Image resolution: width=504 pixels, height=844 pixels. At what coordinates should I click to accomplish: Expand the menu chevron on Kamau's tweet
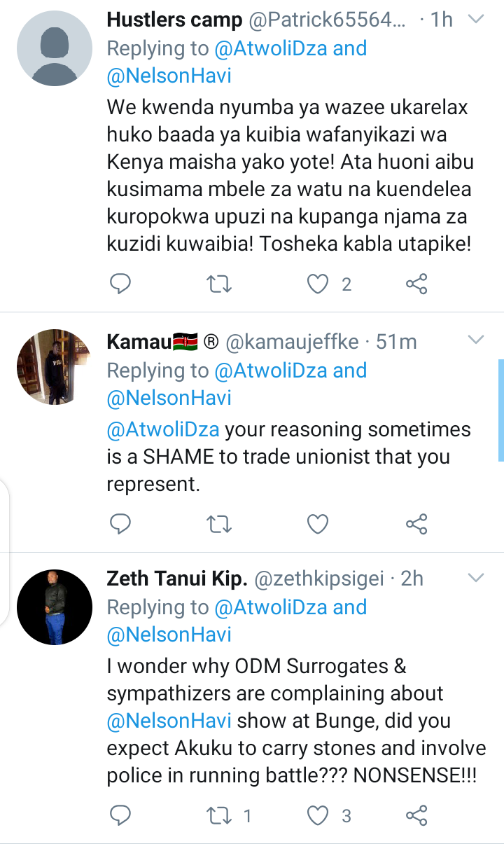coord(476,340)
